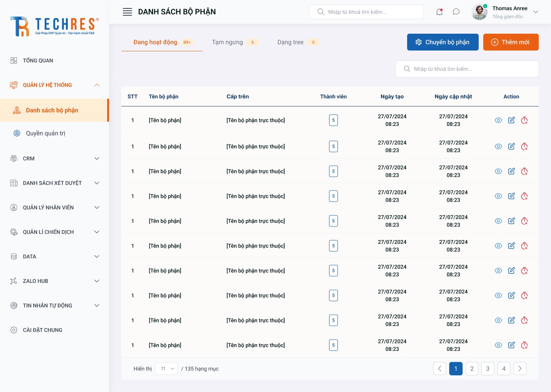The image size is (551, 392).
Task: Click the Quản lý nhân viên icon
Action: tap(14, 207)
